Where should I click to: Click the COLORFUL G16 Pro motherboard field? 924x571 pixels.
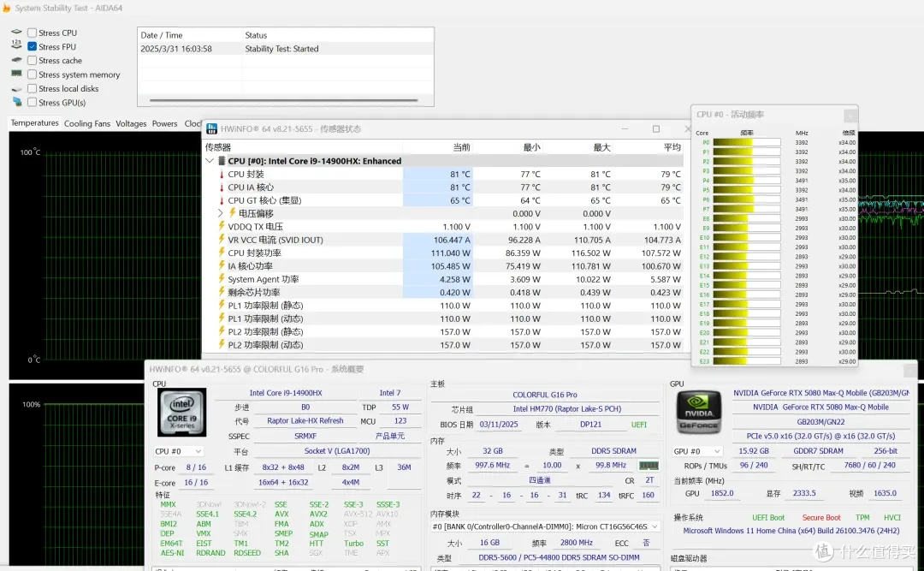(x=544, y=395)
